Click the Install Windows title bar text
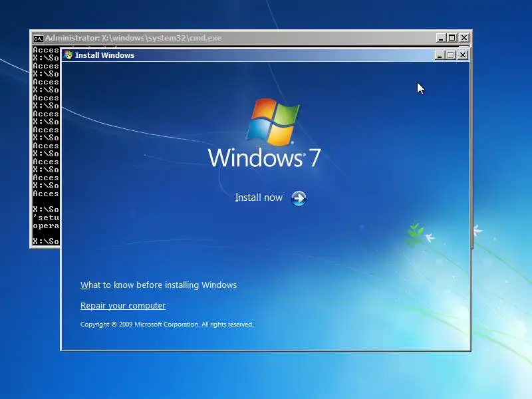The height and width of the screenshot is (399, 532). [105, 55]
